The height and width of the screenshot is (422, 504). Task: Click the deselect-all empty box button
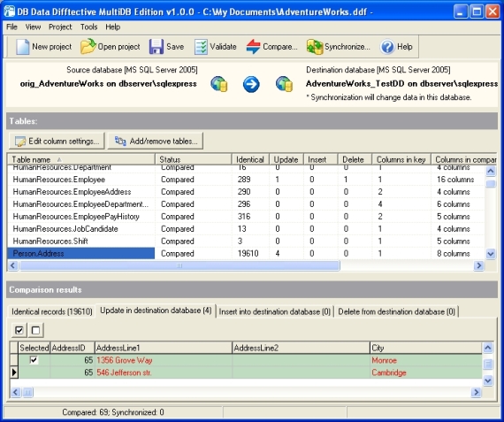[35, 330]
